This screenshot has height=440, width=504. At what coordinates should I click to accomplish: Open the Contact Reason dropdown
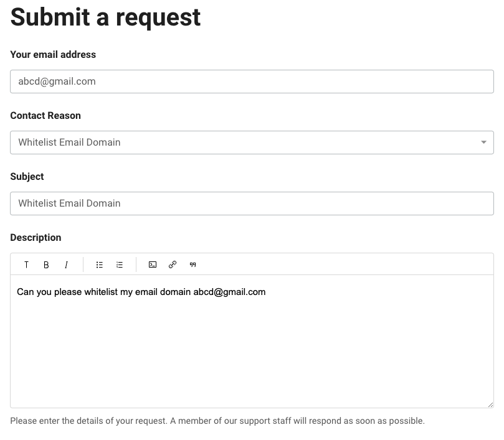coord(252,143)
